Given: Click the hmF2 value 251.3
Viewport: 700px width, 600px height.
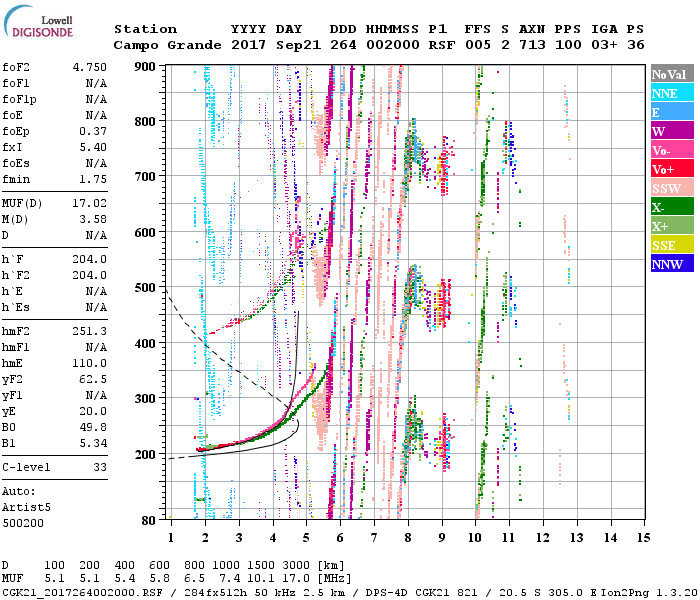Looking at the screenshot, I should pyautogui.click(x=90, y=330).
